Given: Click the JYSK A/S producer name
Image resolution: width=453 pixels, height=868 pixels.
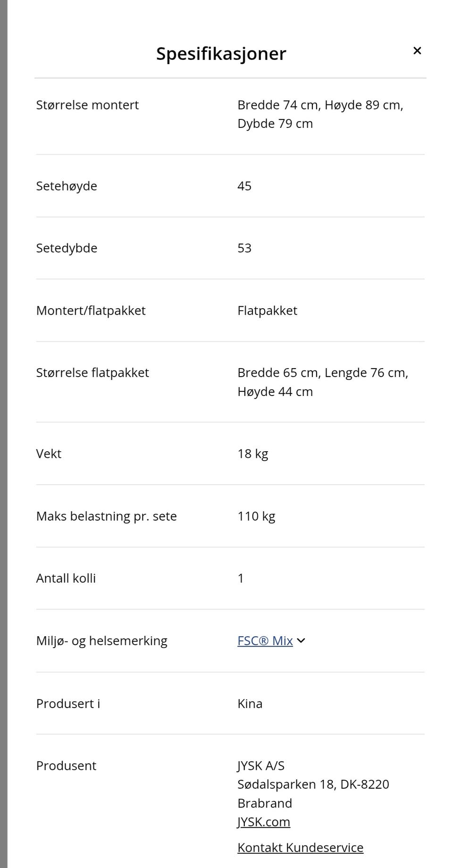Looking at the screenshot, I should click(x=261, y=766).
